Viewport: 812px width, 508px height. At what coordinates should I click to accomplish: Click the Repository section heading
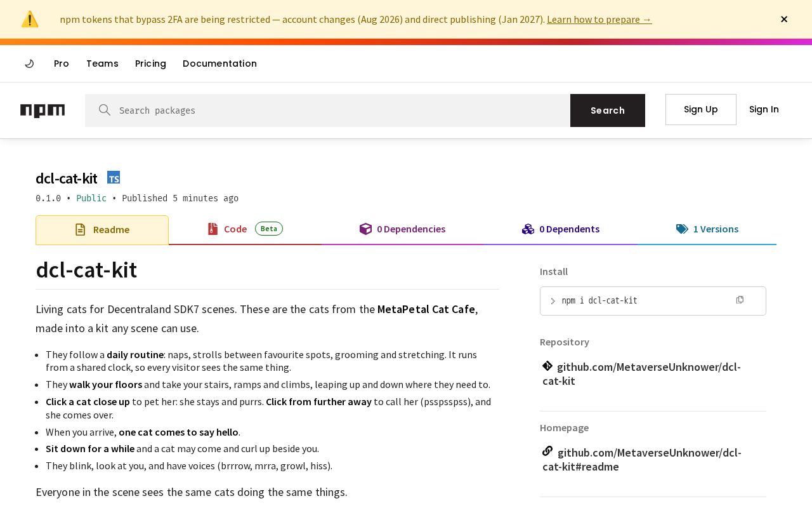coord(565,342)
